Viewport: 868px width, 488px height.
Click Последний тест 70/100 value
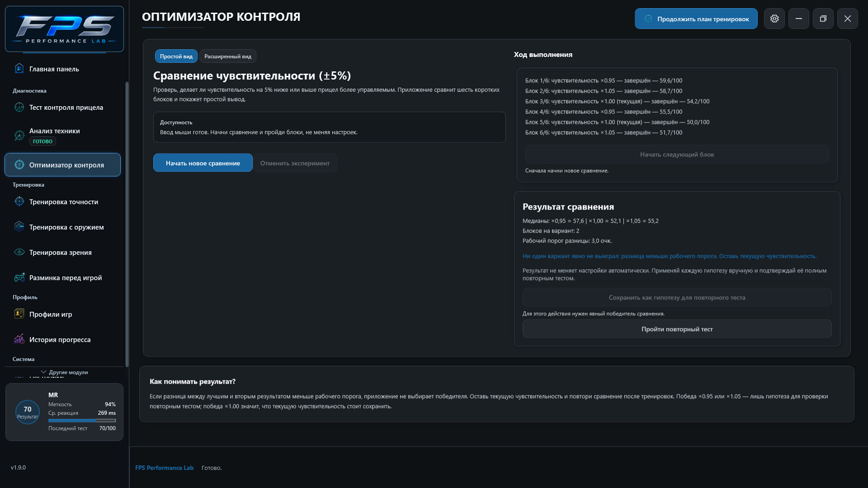tap(107, 428)
